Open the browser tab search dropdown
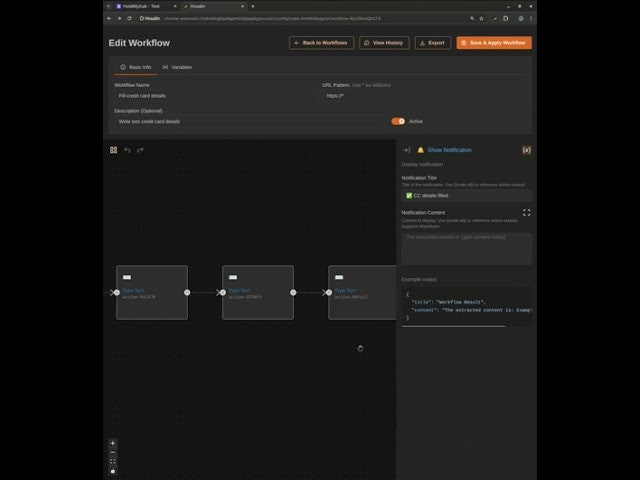Image resolution: width=640 pixels, height=480 pixels. [x=109, y=6]
